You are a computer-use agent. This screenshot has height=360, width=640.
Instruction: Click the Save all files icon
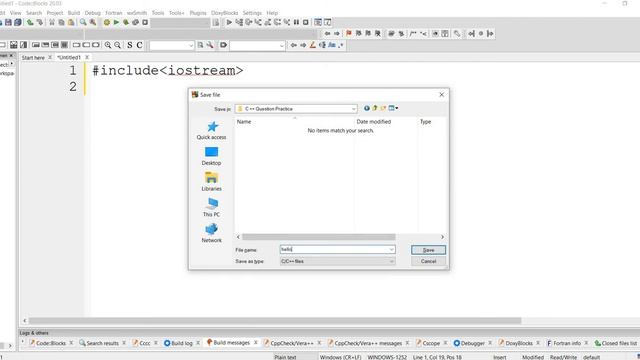tap(18, 22)
